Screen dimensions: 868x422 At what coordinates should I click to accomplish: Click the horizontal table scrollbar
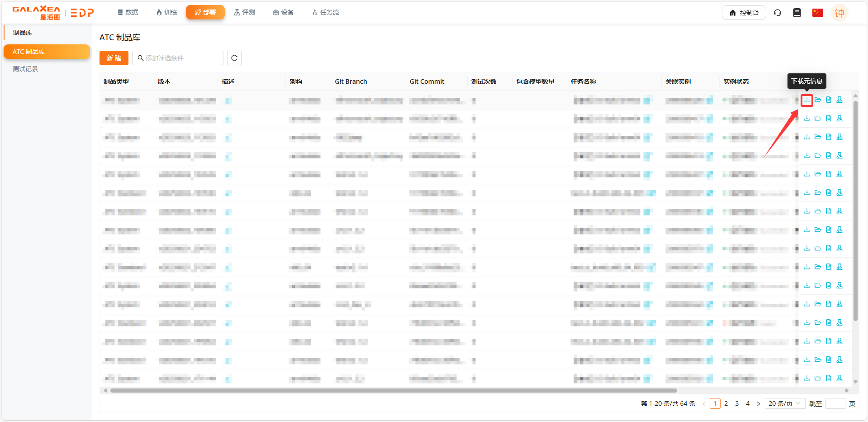tap(394, 390)
